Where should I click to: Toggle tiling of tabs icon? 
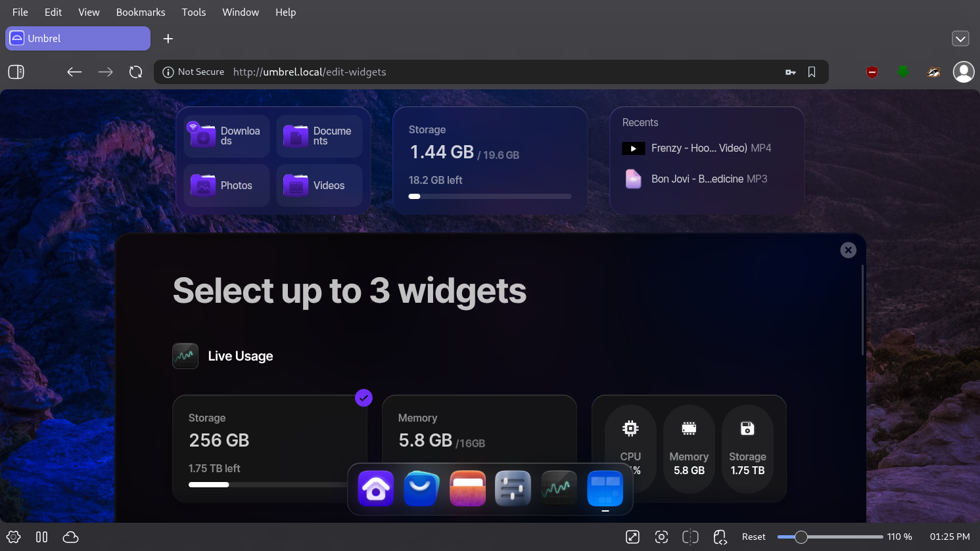[x=690, y=537]
